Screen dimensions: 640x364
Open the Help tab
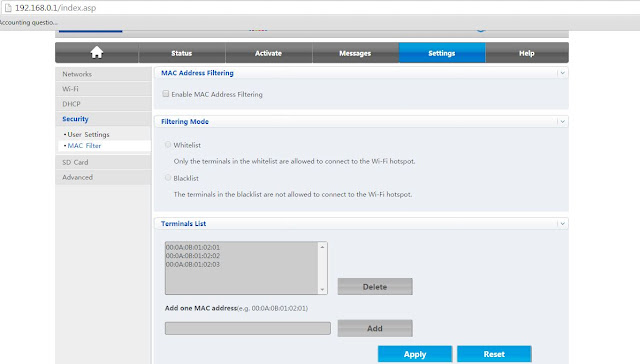click(527, 53)
